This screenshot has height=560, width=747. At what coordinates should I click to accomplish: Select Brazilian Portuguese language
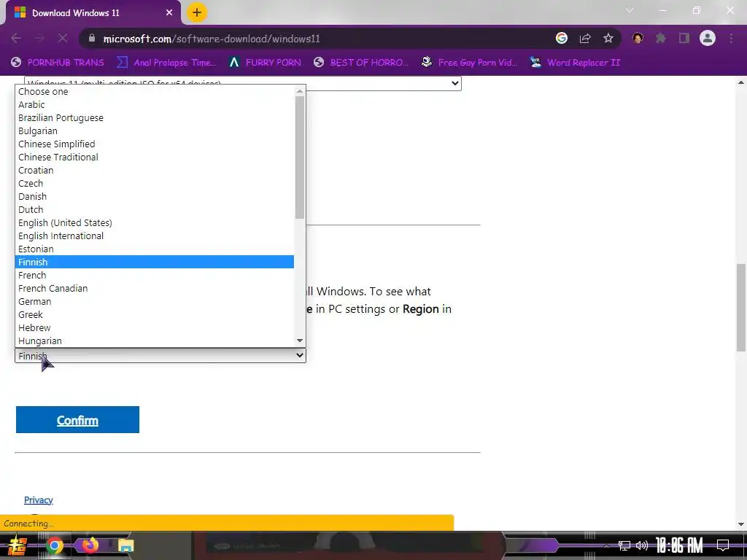click(155, 117)
